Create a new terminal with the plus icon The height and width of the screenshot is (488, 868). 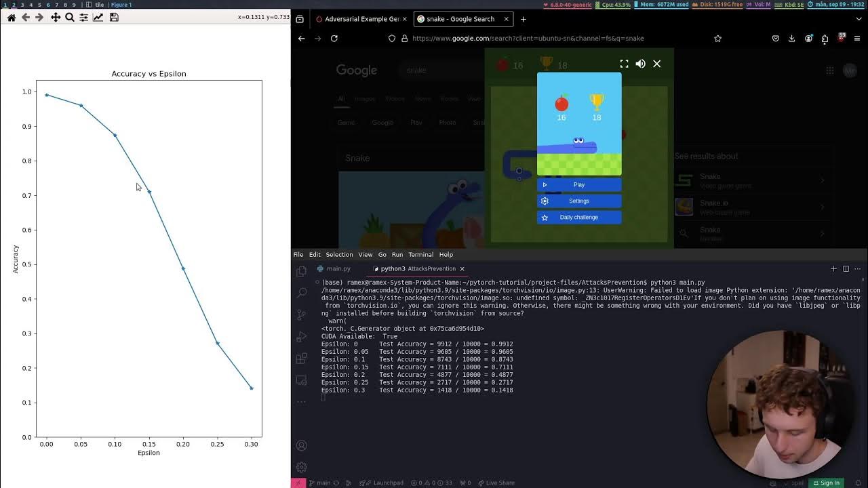(833, 269)
